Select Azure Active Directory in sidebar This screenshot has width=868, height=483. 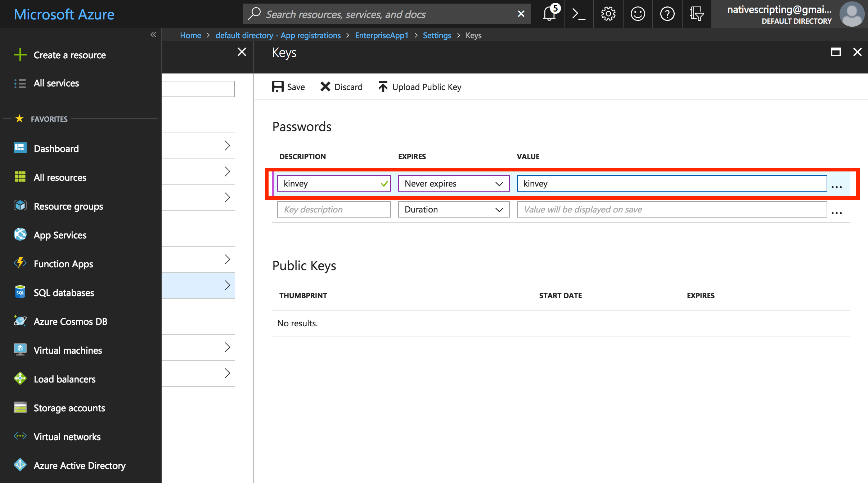79,465
